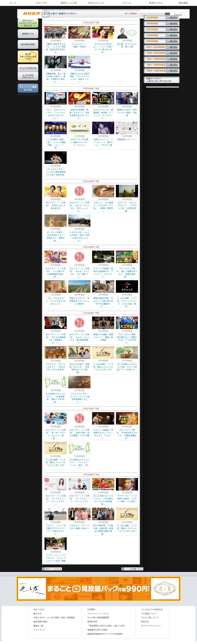The height and width of the screenshot is (644, 197).
Task: View the list for 1991〜1995年放送
Action: tap(172, 59)
